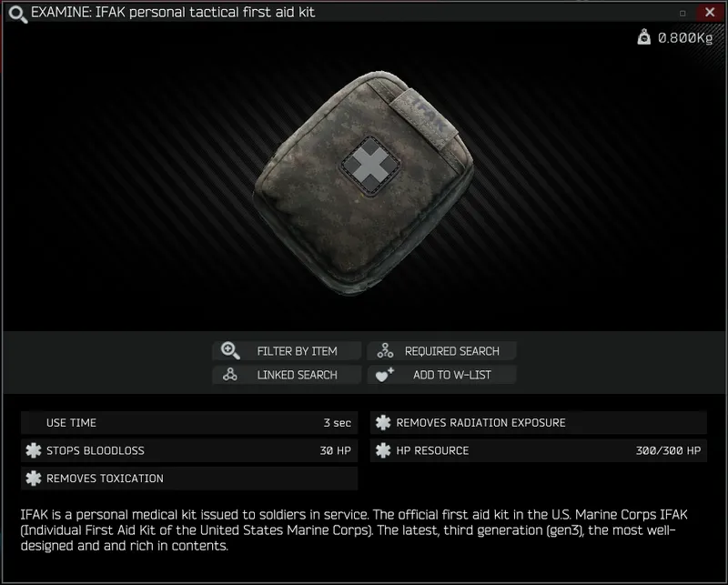Click the 300/300 HP resource value
This screenshot has height=585, width=728.
tap(668, 450)
